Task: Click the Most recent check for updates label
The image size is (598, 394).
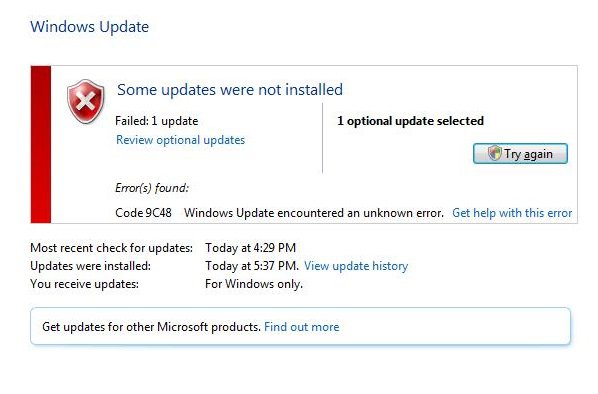Action: (x=111, y=248)
